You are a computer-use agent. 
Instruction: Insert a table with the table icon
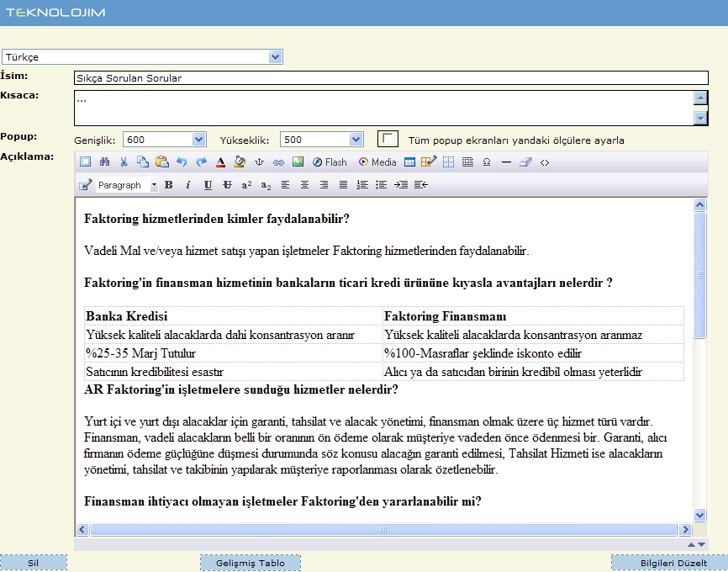[409, 162]
